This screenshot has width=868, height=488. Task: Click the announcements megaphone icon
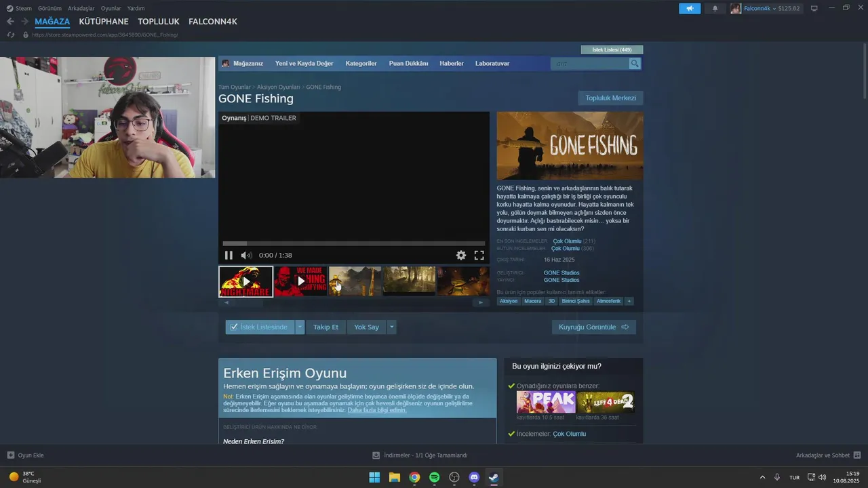(x=690, y=9)
